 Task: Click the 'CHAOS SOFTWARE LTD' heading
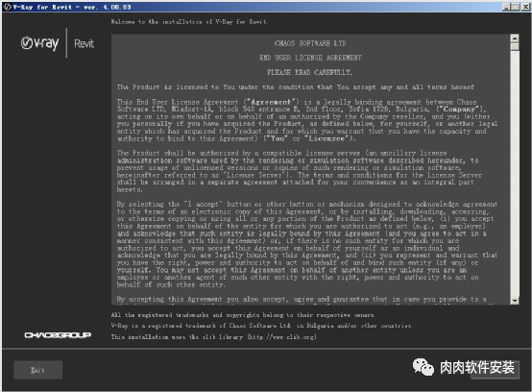(310, 43)
